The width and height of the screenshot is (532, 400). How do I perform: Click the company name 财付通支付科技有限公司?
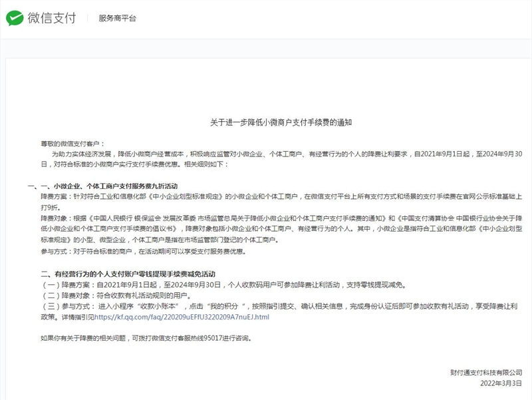(485, 373)
